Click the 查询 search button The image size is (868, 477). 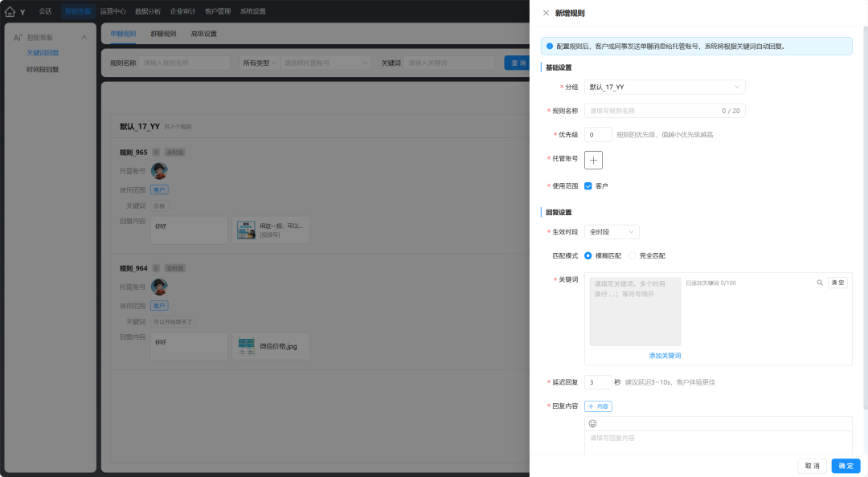[x=518, y=63]
